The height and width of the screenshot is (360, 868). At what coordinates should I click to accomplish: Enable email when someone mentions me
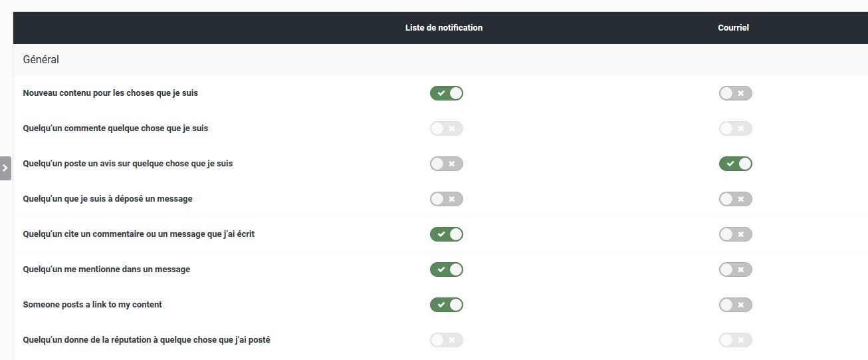735,270
